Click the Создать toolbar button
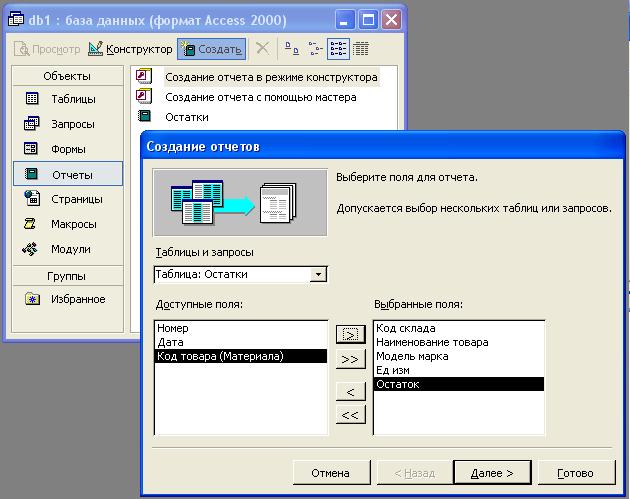Screen dimensions: 630x499 click(x=212, y=49)
